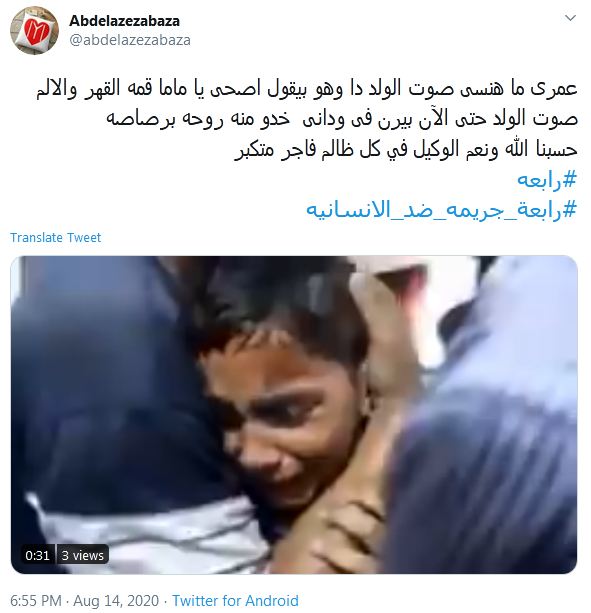Visit the @abdelazezabaza handle link
The image size is (591, 613).
[x=130, y=40]
